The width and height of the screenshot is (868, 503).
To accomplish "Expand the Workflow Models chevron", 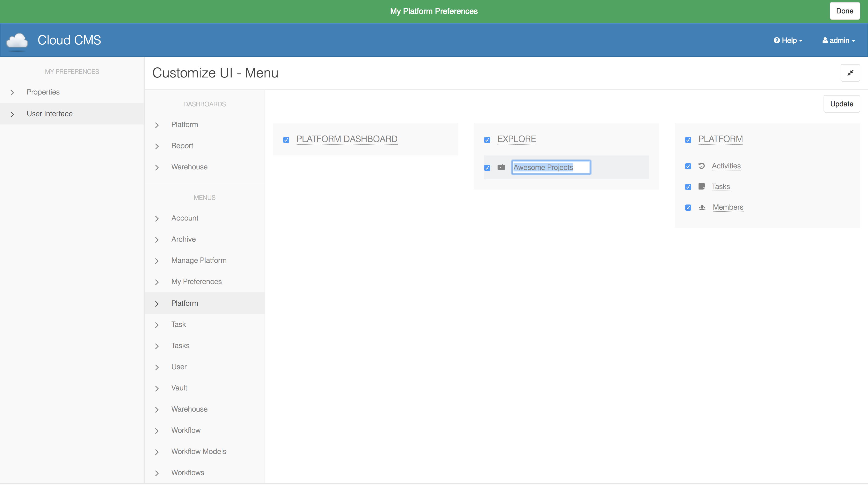I will click(x=157, y=452).
